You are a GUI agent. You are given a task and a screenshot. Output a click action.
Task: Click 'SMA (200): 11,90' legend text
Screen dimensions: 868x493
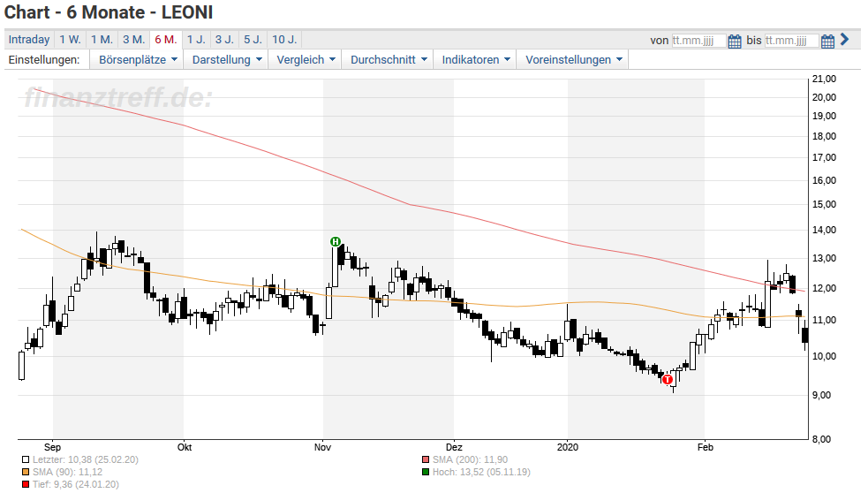coord(470,459)
